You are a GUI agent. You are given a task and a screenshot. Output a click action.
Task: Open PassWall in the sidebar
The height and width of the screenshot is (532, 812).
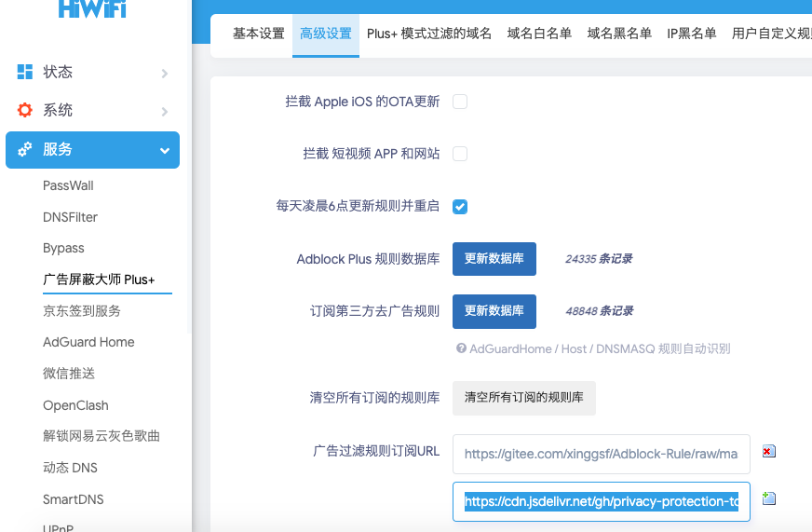click(68, 185)
